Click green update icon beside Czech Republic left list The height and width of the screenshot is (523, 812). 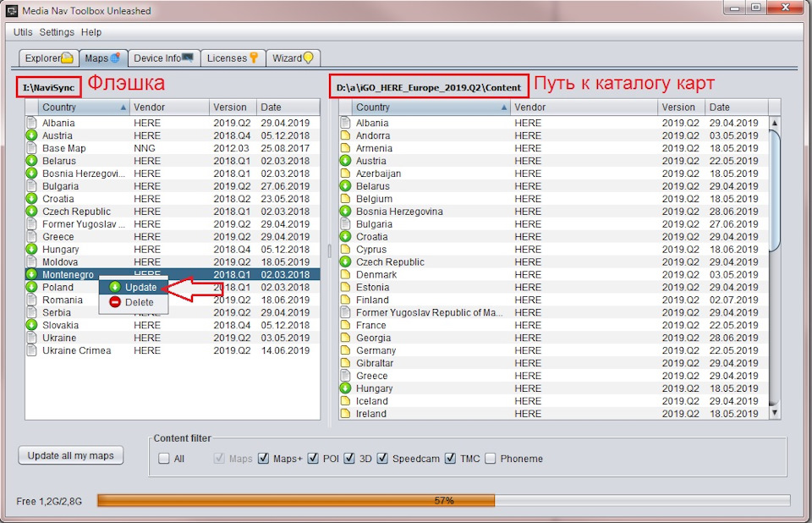[31, 211]
